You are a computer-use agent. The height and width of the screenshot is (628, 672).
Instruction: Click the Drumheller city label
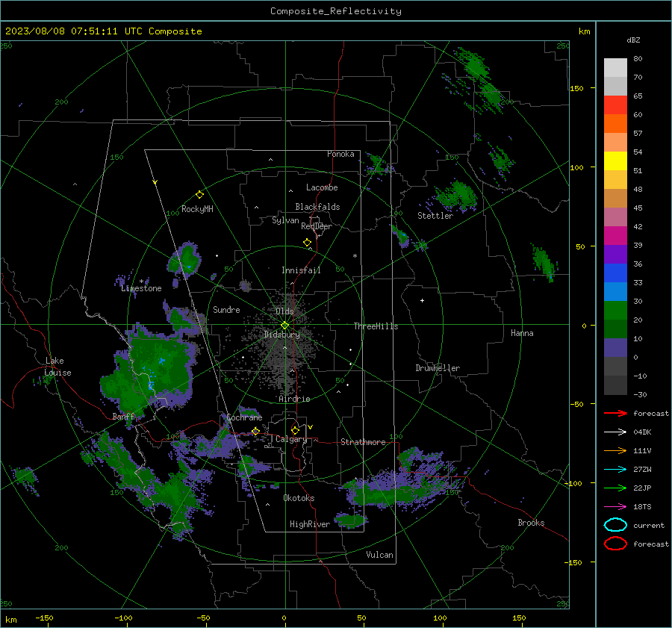(x=438, y=368)
